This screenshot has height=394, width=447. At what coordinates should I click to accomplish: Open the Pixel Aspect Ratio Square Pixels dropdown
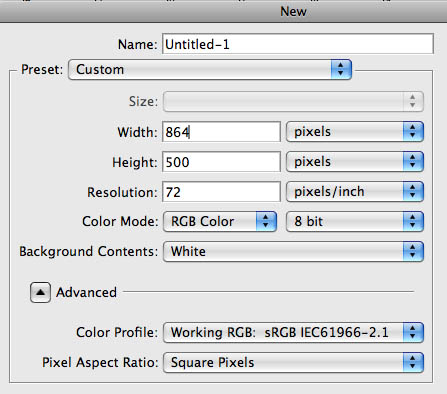(x=293, y=362)
